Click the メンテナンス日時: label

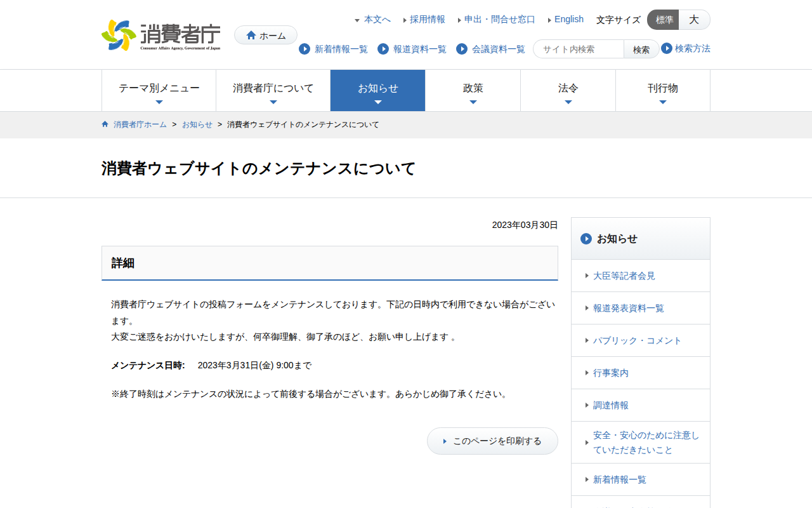coord(148,365)
